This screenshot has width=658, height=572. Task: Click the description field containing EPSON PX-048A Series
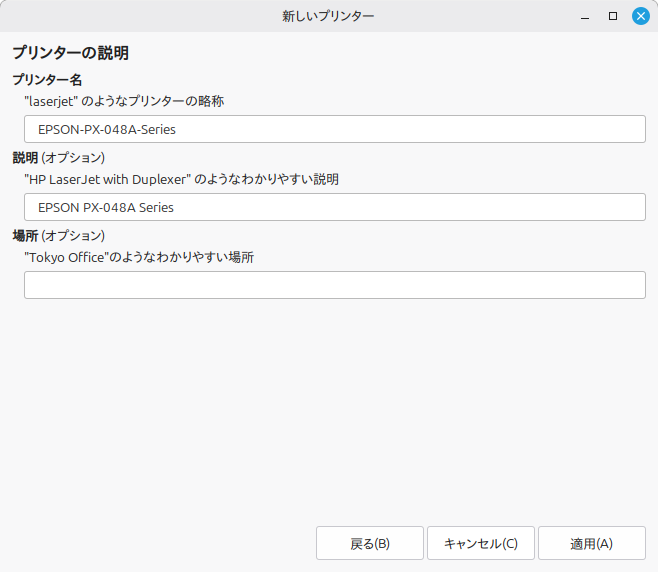(334, 207)
